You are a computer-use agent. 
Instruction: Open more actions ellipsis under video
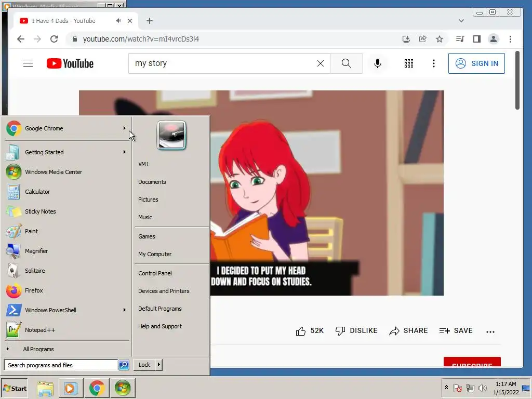click(x=490, y=332)
